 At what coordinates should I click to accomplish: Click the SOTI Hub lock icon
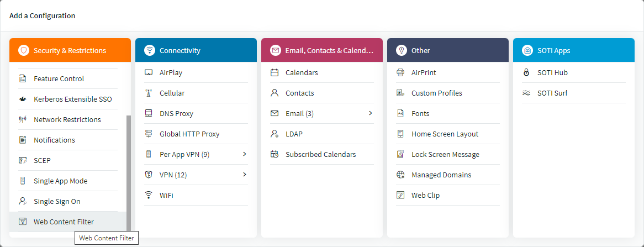tap(526, 72)
